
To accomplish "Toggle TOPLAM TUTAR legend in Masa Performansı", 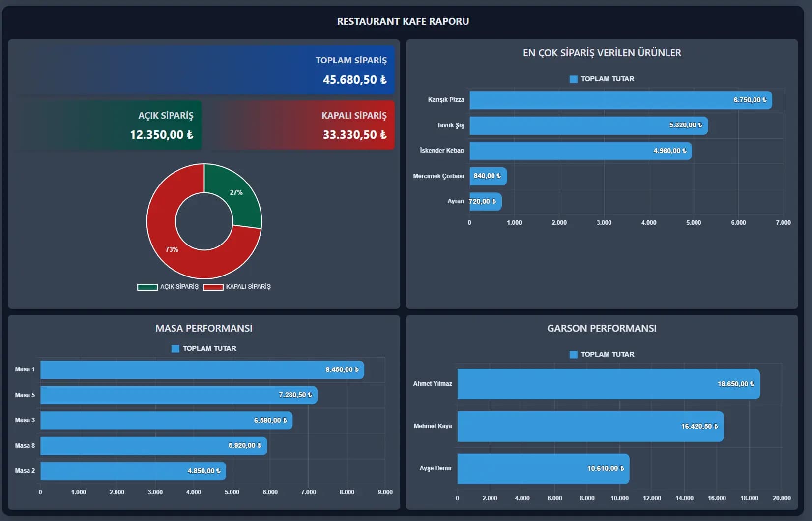I will 175,348.
